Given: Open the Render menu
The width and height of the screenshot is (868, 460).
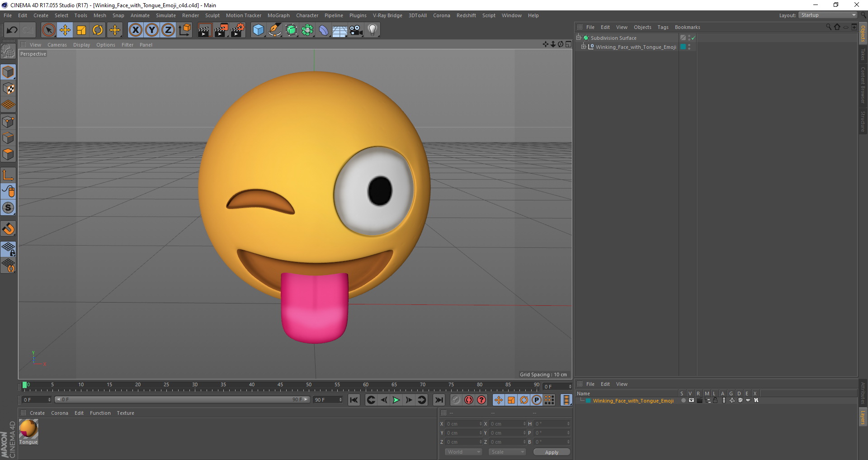Looking at the screenshot, I should pyautogui.click(x=190, y=15).
